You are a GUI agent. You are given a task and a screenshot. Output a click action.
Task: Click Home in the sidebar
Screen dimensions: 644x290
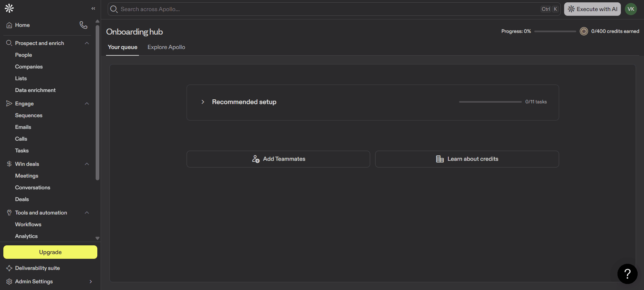[x=22, y=25]
